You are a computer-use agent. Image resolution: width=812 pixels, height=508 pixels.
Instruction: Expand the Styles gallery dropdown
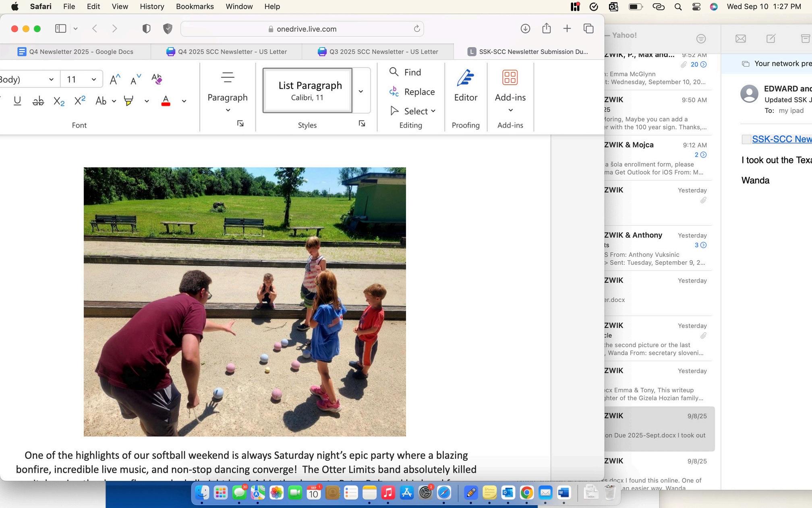[361, 91]
